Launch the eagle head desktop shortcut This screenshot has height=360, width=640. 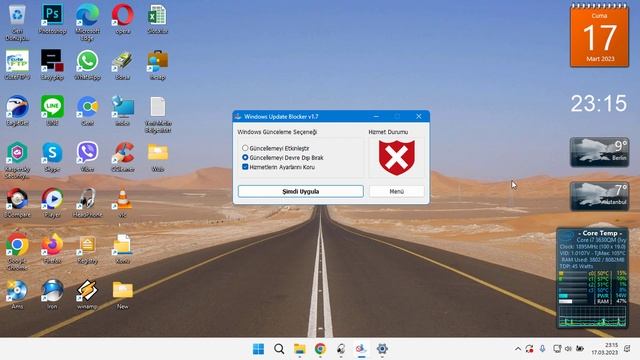pyautogui.click(x=17, y=111)
